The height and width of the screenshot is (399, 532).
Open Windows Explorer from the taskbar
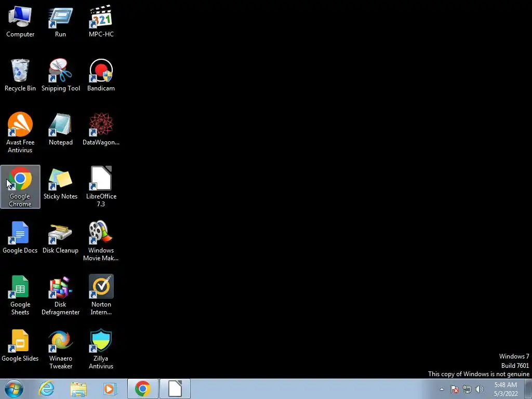point(78,389)
